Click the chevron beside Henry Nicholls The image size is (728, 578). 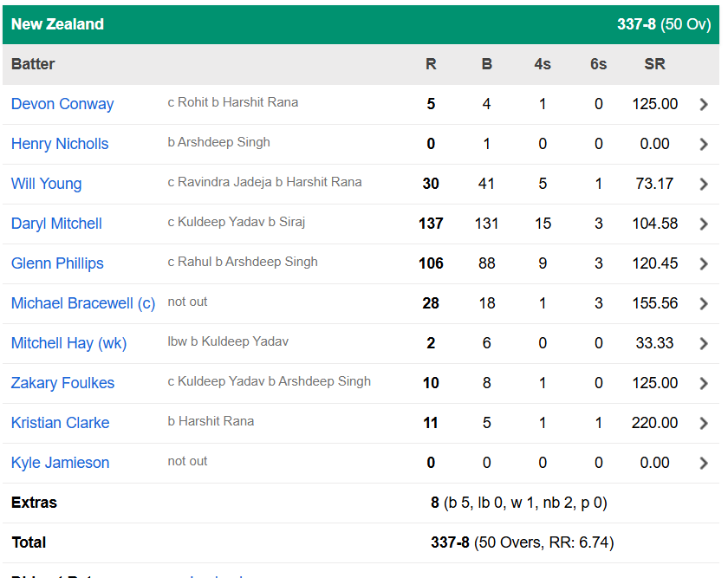point(704,144)
